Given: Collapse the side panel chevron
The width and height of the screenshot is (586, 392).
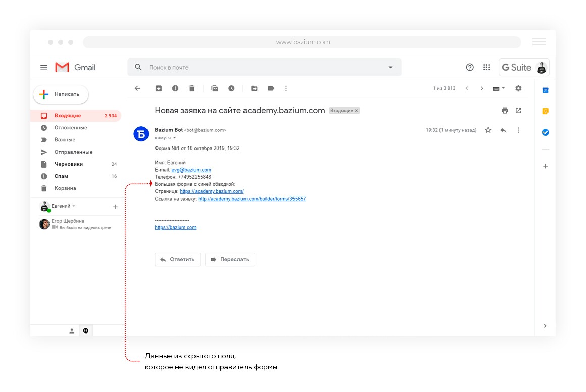Looking at the screenshot, I should [545, 326].
